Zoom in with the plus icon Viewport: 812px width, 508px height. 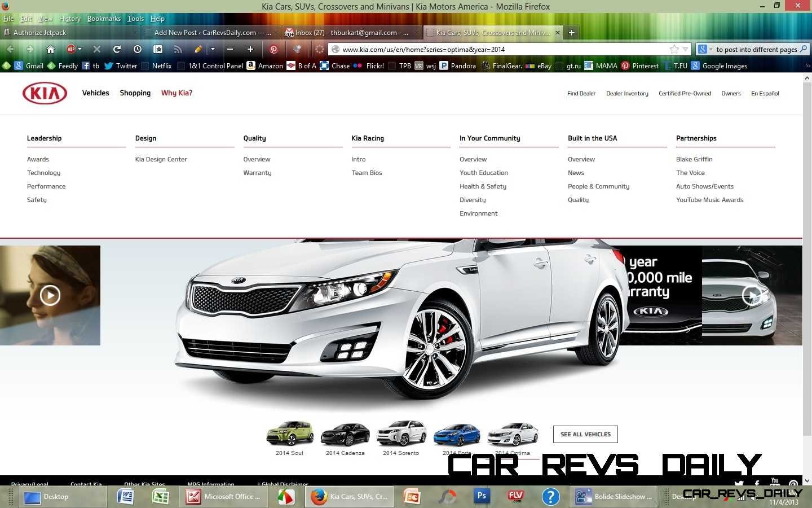(250, 49)
